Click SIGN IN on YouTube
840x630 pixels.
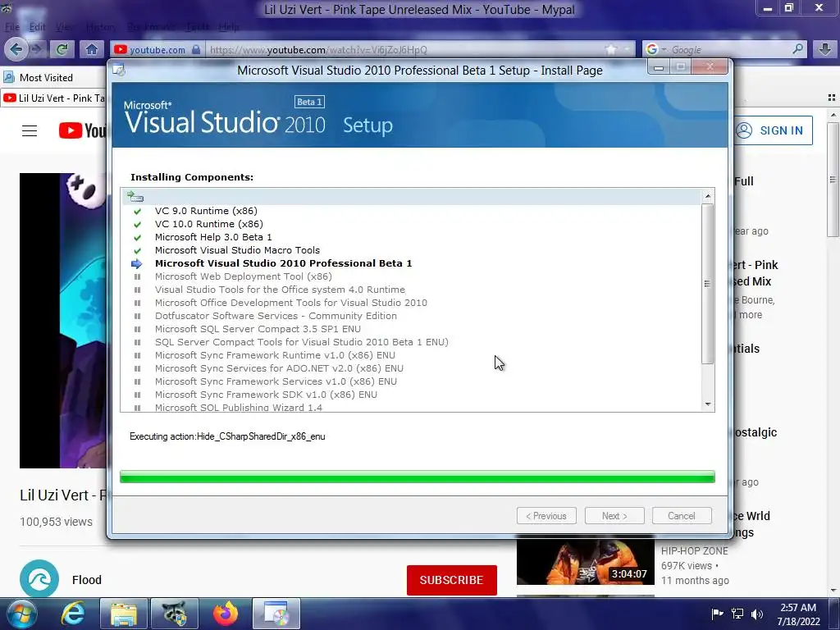pos(772,130)
